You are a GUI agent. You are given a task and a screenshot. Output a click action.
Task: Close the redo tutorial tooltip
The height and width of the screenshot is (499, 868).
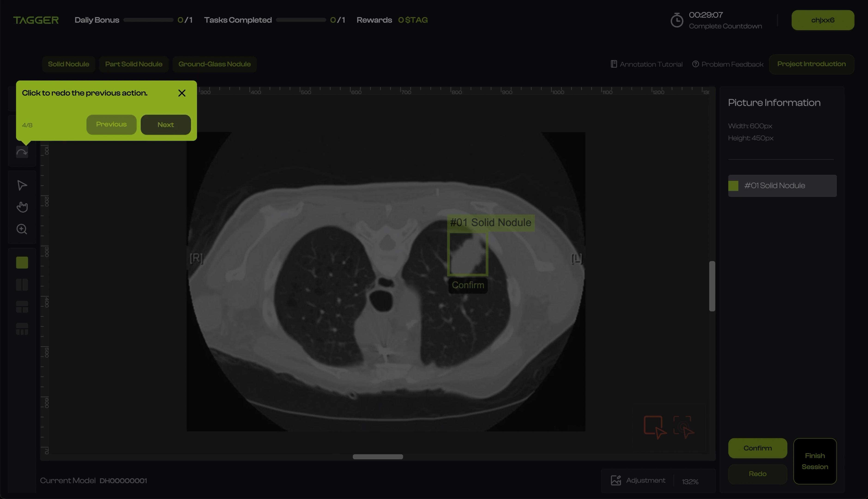pyautogui.click(x=182, y=93)
